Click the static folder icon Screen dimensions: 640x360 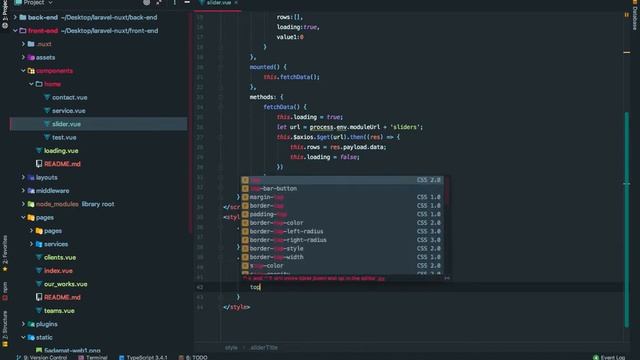pyautogui.click(x=31, y=338)
